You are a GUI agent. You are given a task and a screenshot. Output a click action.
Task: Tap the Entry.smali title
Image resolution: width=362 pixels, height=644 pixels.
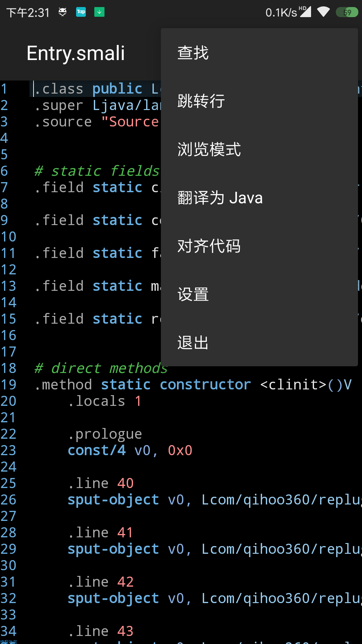[76, 53]
